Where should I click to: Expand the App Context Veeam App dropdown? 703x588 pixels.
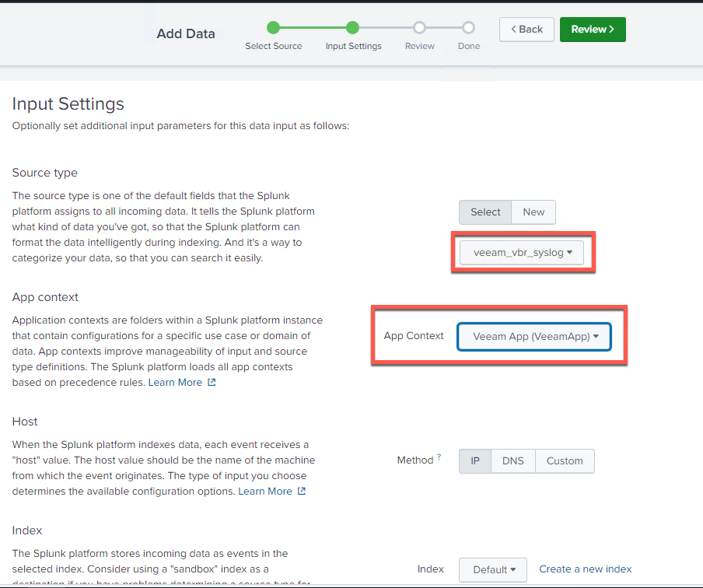coord(534,337)
